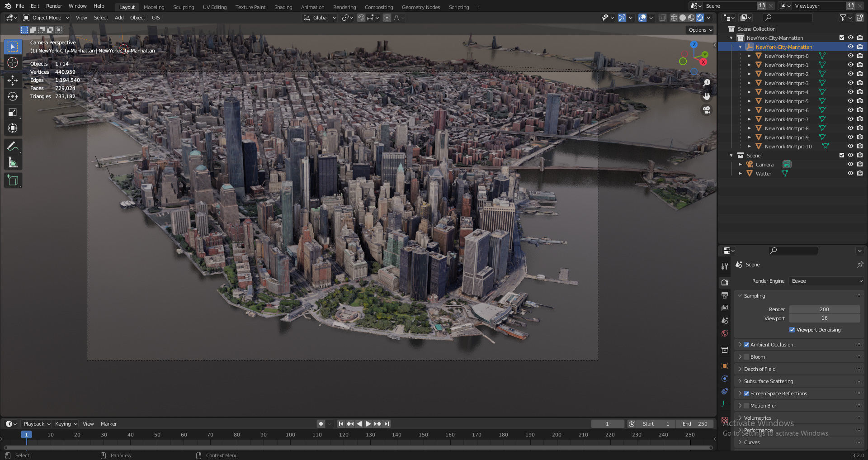The height and width of the screenshot is (460, 868).
Task: Choose the Move tool
Action: tap(13, 81)
